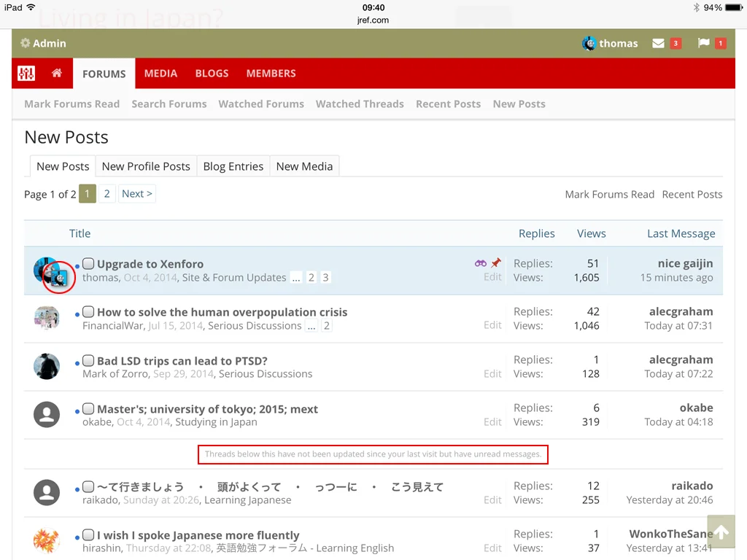This screenshot has height=560, width=747.
Task: Open the Upgrade to Xenforo thread title
Action: click(x=150, y=264)
